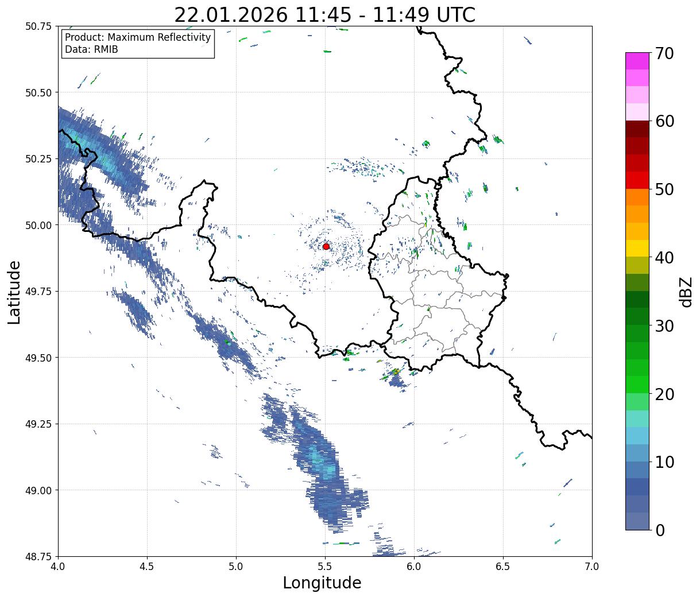The image size is (700, 597).
Task: Click the colorbar tick label 10
Action: (664, 462)
